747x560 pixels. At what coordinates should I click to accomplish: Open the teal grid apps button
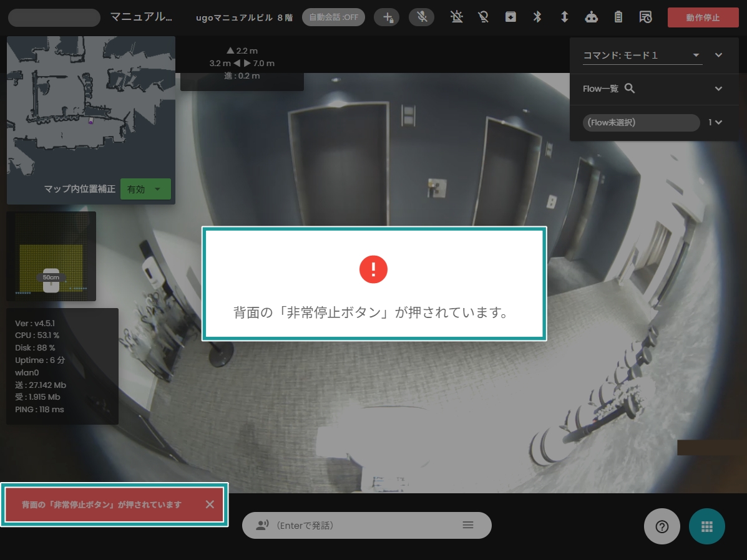coord(707,526)
